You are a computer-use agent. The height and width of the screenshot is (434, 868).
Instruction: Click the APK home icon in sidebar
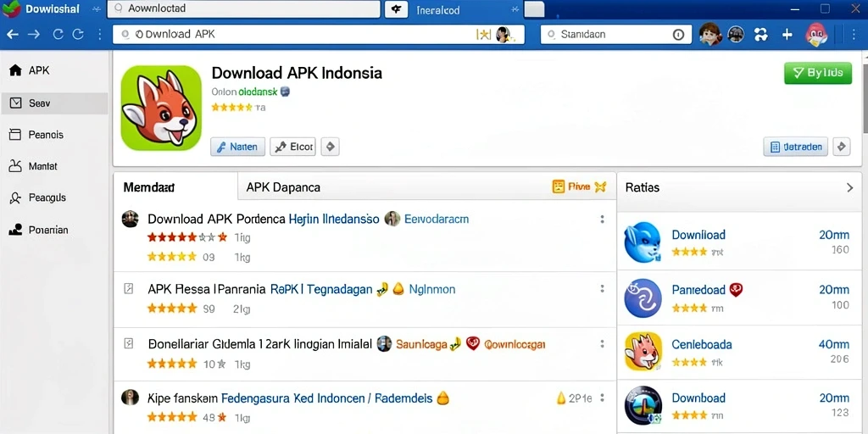(x=15, y=70)
